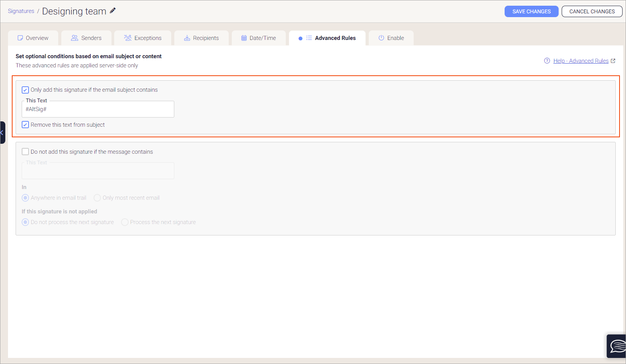This screenshot has height=364, width=626.
Task: Click the external link icon beside Help link
Action: tap(613, 60)
